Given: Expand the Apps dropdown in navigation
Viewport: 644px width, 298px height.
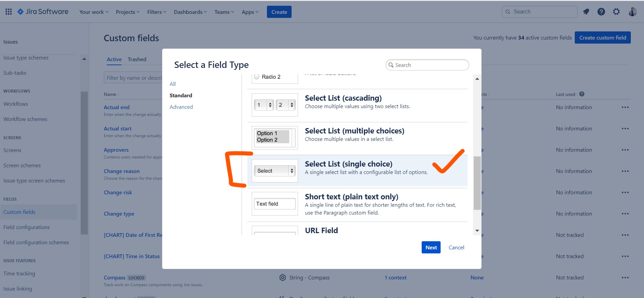Looking at the screenshot, I should [250, 12].
